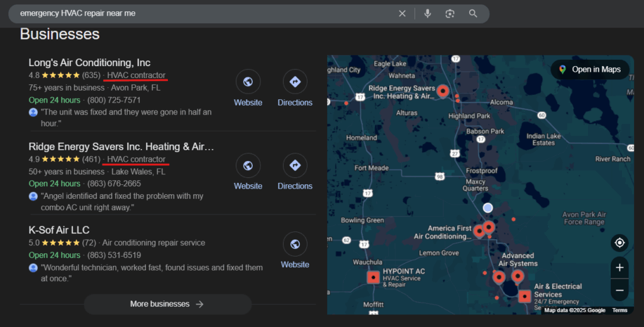Click the map's my location target icon

pos(619,243)
